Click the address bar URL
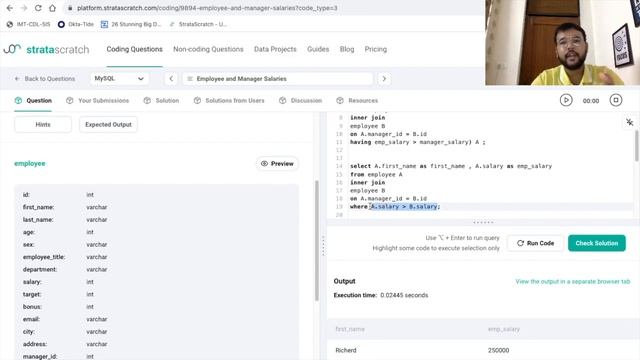This screenshot has width=640, height=360. click(207, 8)
